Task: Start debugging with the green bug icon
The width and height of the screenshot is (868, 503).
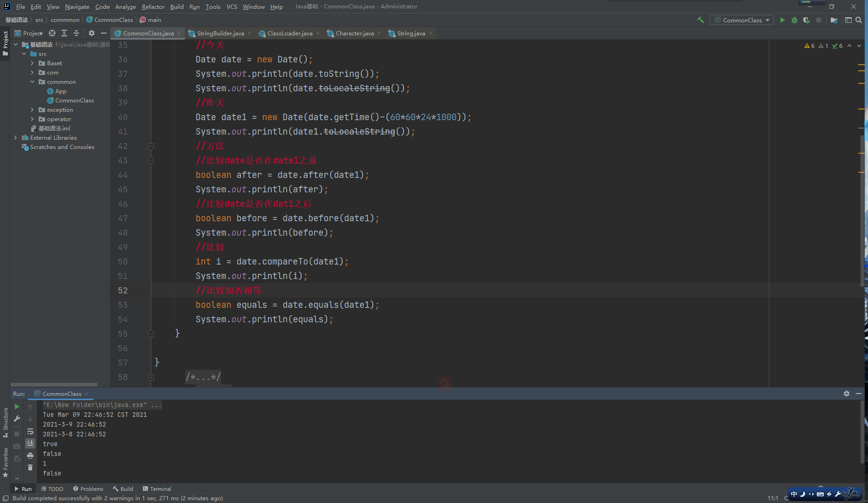Action: pos(794,20)
